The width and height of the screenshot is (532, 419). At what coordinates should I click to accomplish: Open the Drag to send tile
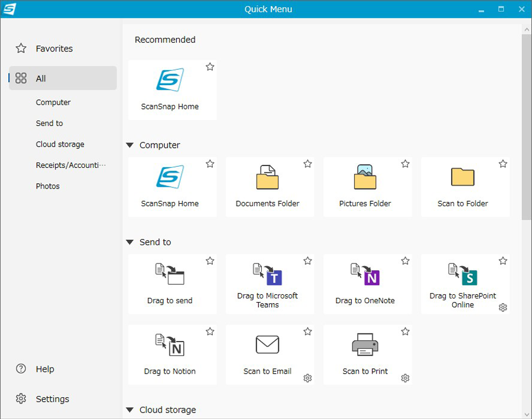(172, 284)
